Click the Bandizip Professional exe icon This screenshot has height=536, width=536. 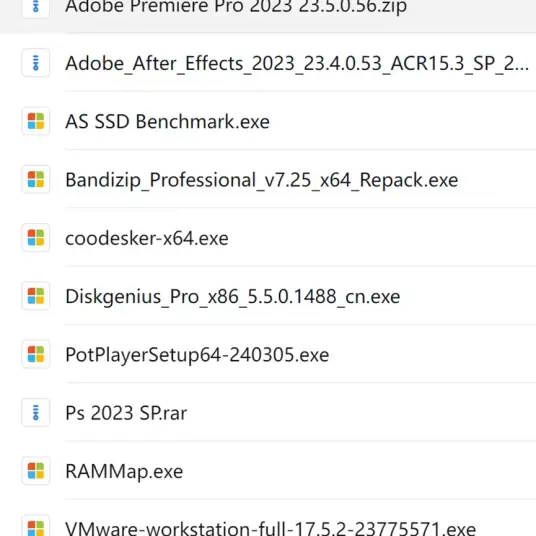36,179
